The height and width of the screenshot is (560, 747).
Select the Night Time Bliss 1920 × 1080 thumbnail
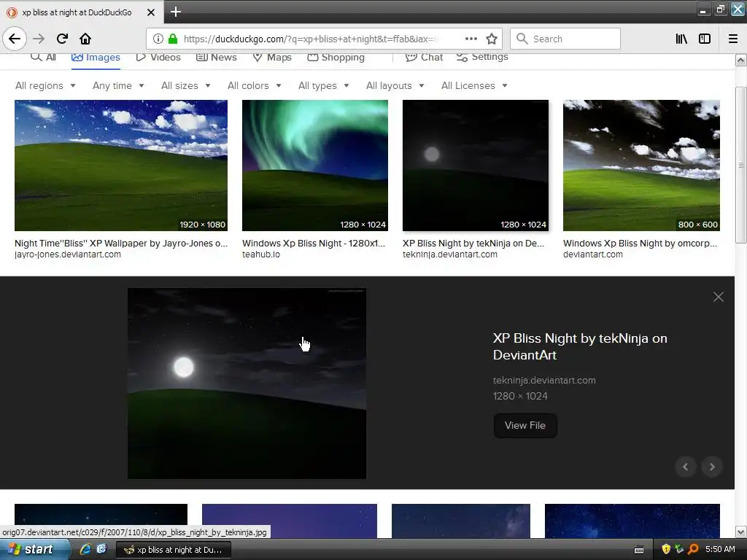[x=121, y=166]
